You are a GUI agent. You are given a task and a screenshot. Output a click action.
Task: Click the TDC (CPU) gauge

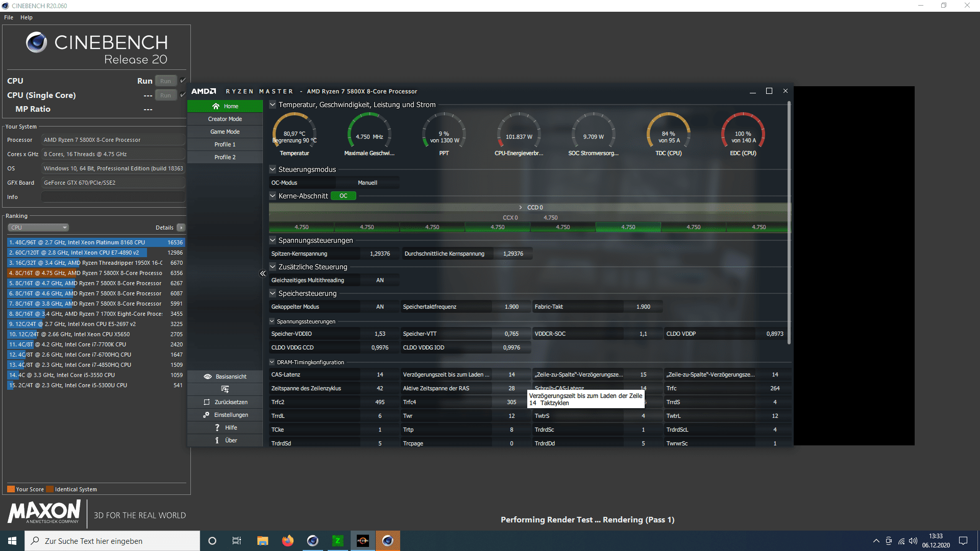click(x=669, y=134)
